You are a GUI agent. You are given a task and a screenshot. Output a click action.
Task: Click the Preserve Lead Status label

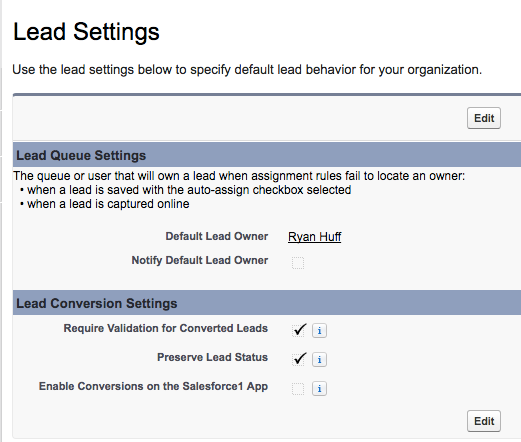coord(212,357)
